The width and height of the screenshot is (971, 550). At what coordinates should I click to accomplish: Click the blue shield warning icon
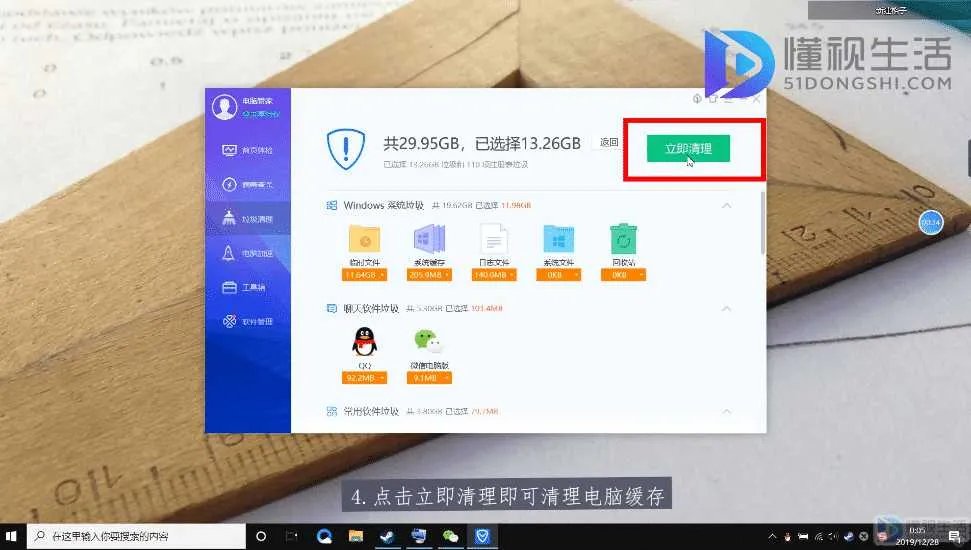[x=346, y=149]
